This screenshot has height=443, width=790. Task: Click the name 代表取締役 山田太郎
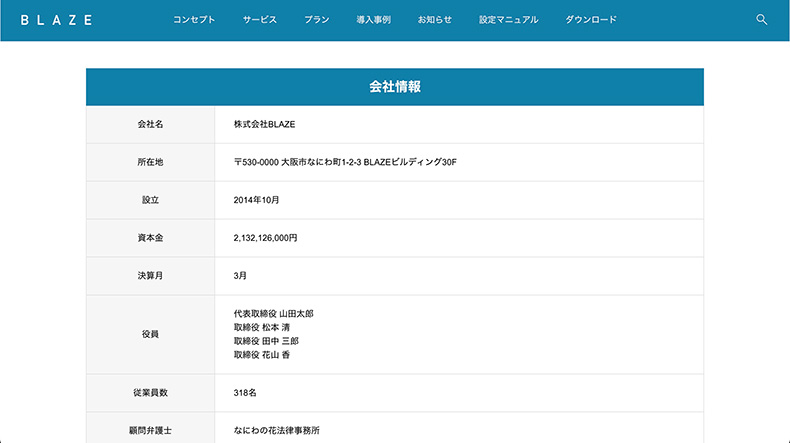point(273,313)
